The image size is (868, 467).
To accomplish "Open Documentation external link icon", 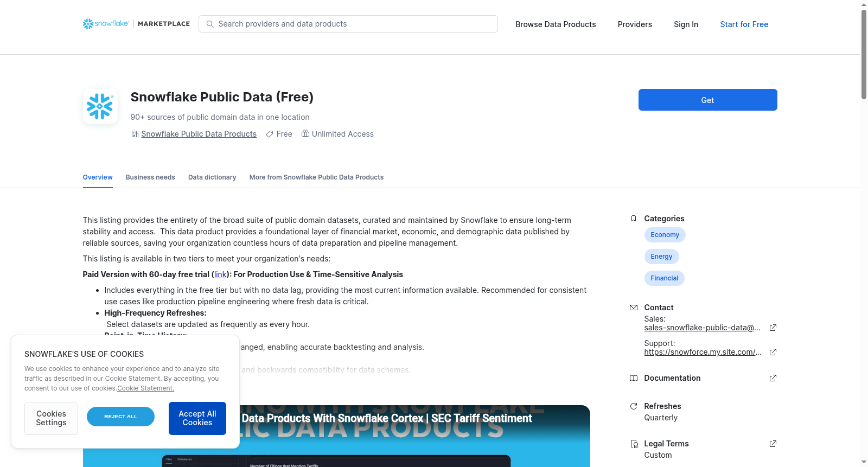I will pos(773,378).
